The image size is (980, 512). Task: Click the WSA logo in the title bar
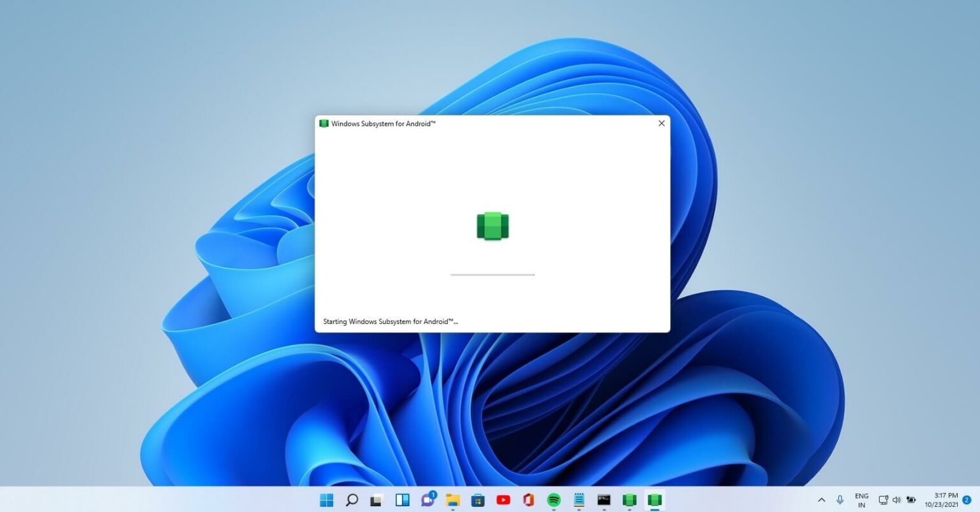point(323,123)
